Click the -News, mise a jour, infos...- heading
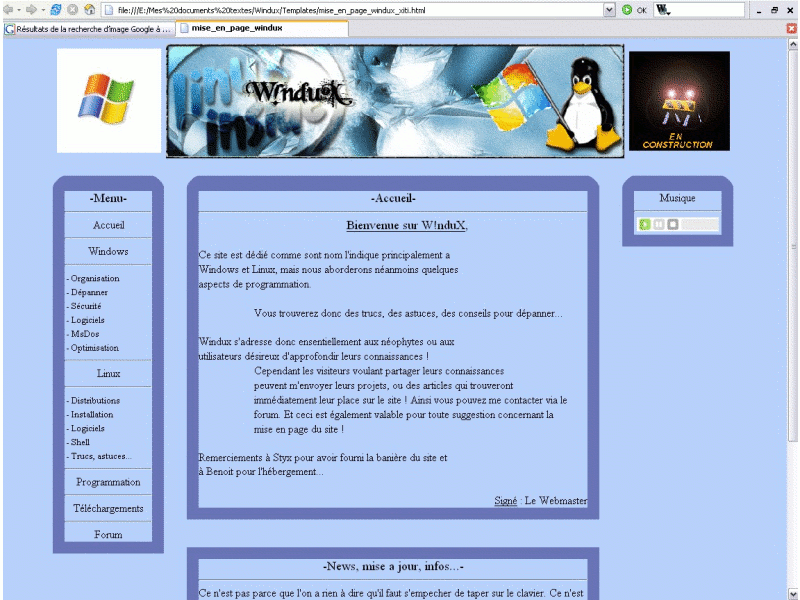The height and width of the screenshot is (600, 800). pos(393,566)
